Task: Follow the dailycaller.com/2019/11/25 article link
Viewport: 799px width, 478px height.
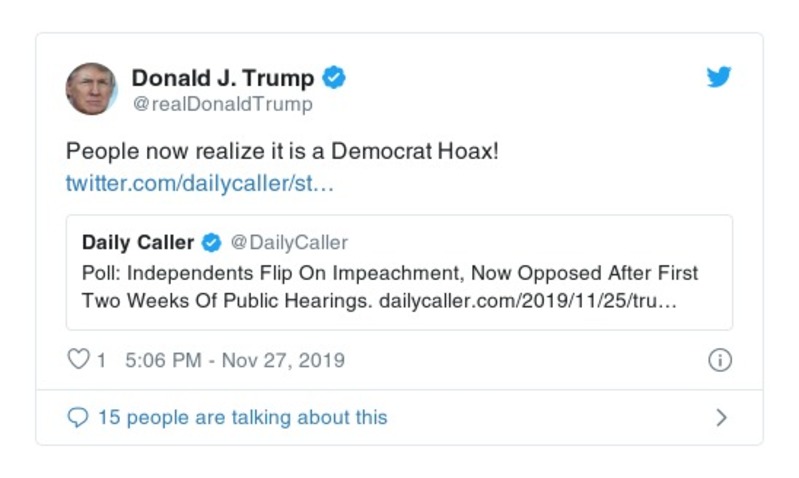Action: pyautogui.click(x=528, y=301)
